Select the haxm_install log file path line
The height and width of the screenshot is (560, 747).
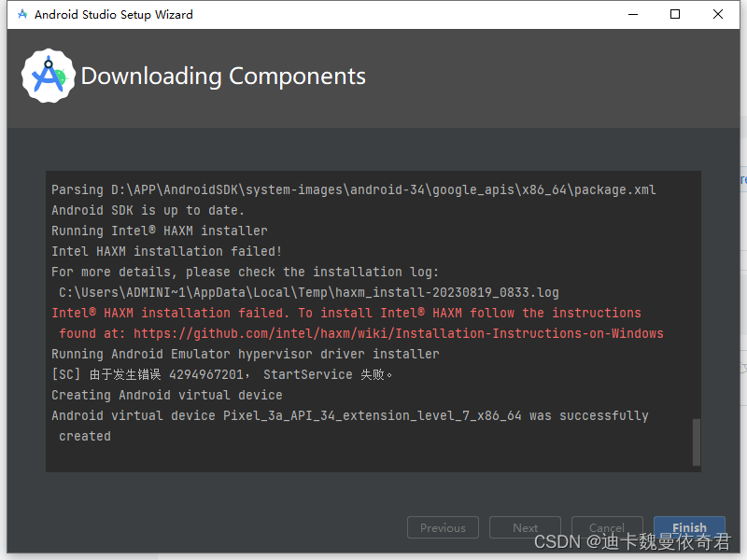point(309,292)
